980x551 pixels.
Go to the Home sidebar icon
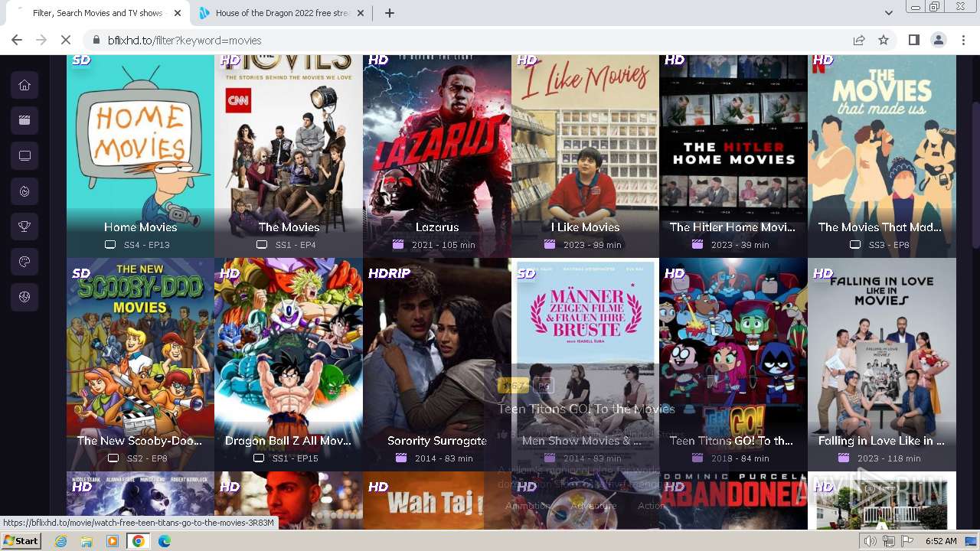(24, 85)
